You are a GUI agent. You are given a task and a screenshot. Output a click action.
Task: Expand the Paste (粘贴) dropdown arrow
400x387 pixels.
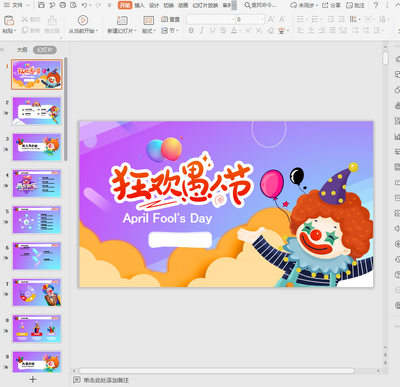pyautogui.click(x=15, y=31)
